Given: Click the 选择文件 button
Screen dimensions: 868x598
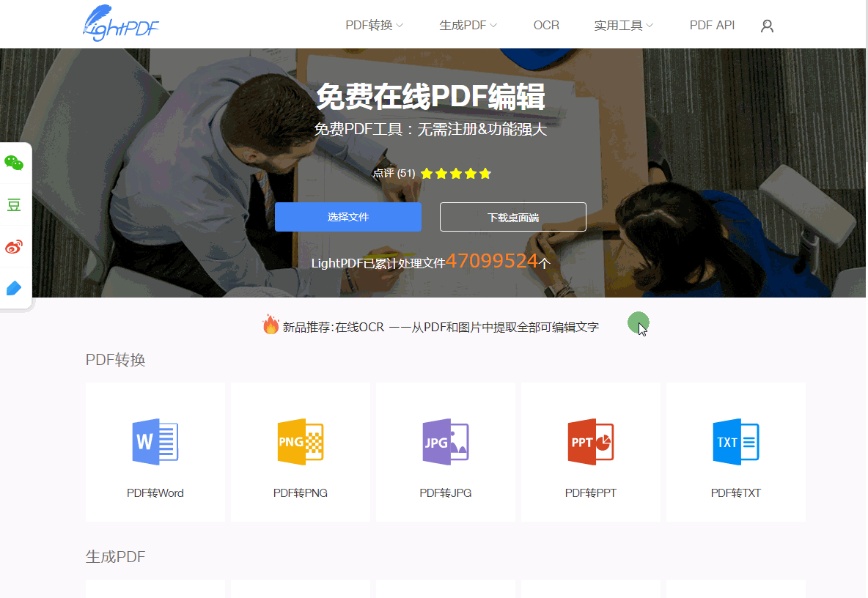Looking at the screenshot, I should coord(348,217).
